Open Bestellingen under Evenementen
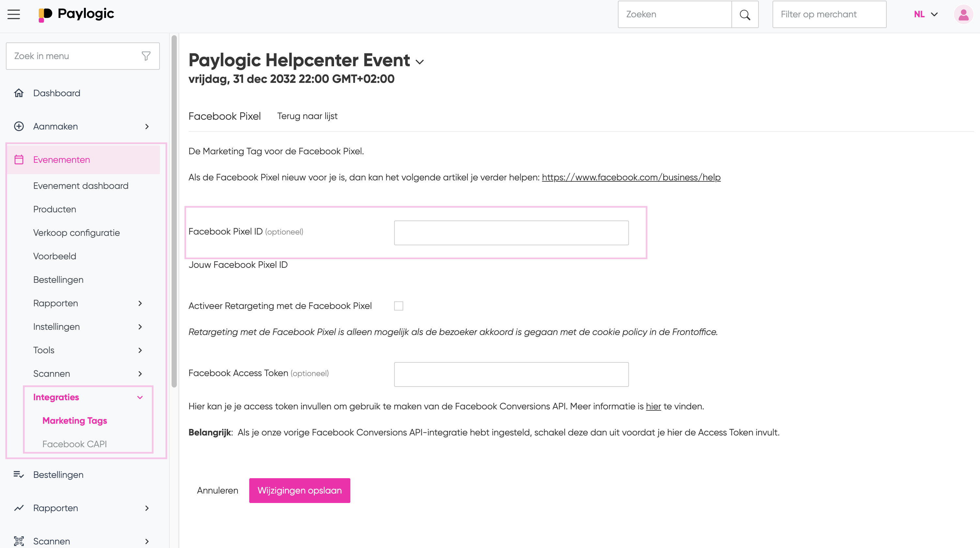980x548 pixels. pos(58,280)
